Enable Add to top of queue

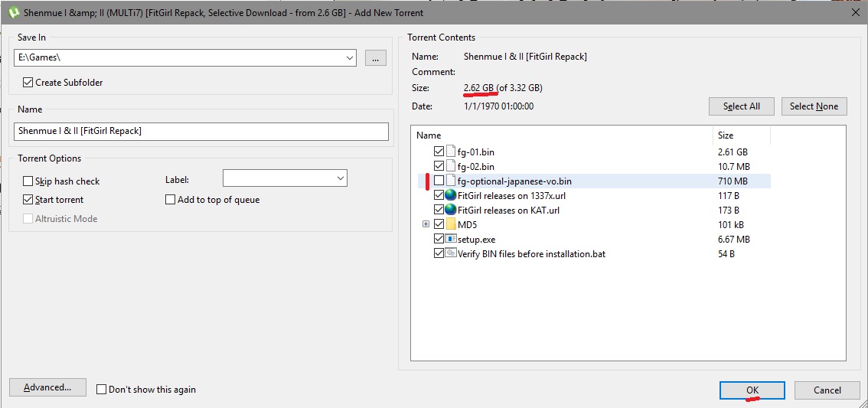click(170, 199)
